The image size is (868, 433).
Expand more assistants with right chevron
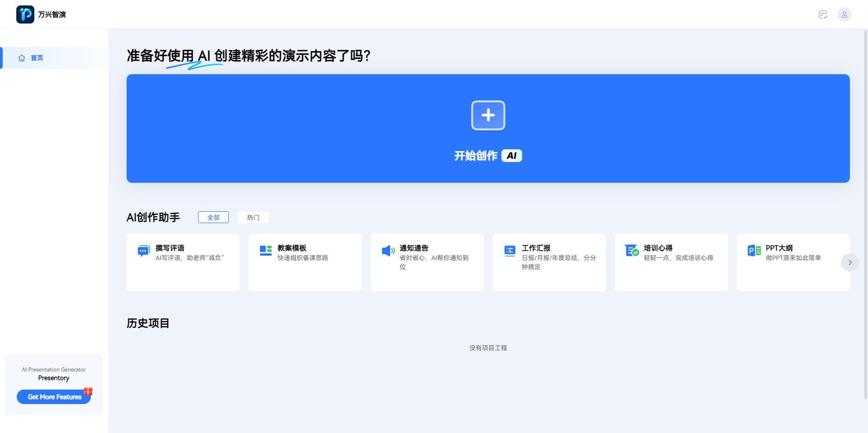click(x=849, y=262)
